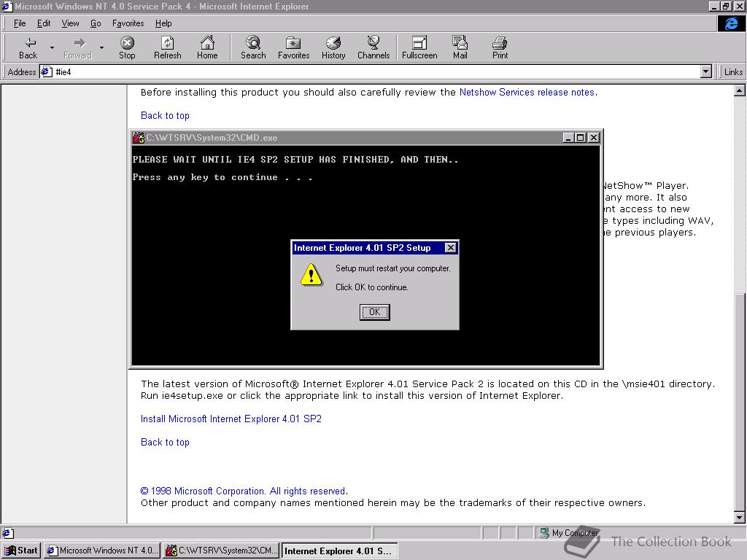Screen dimensions: 747x560
Task: Expand the Links toolbar
Action: pyautogui.click(x=732, y=72)
